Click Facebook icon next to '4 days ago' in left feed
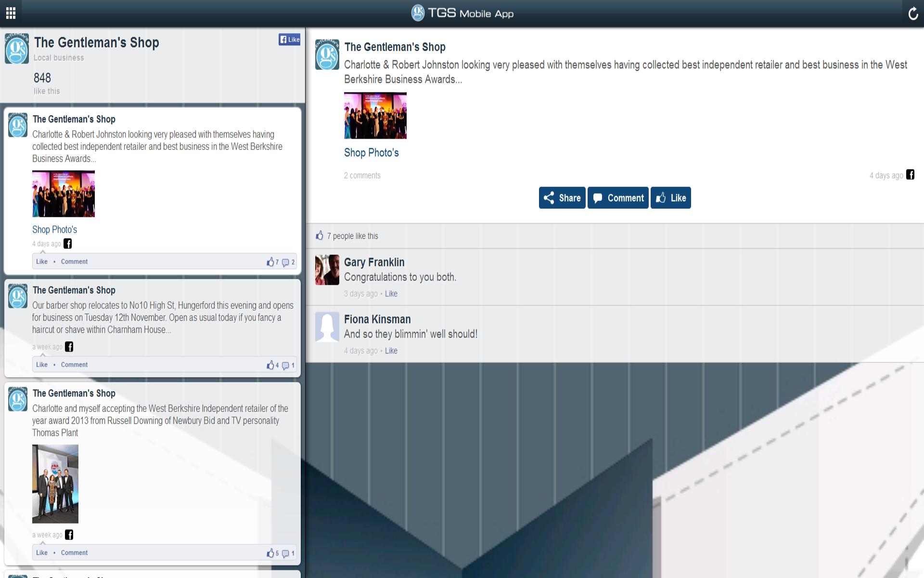 [68, 244]
